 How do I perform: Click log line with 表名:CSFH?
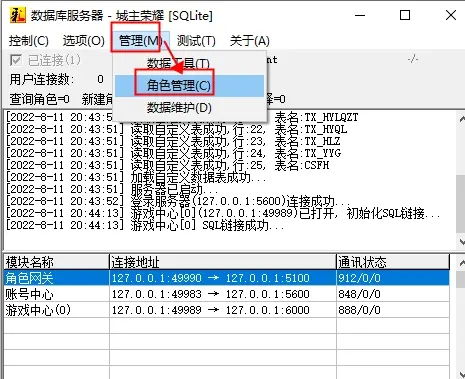click(168, 165)
